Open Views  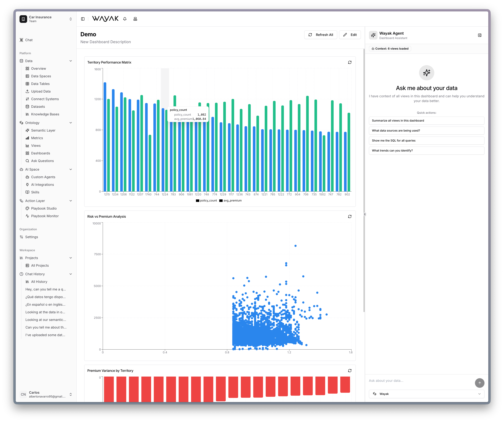36,146
